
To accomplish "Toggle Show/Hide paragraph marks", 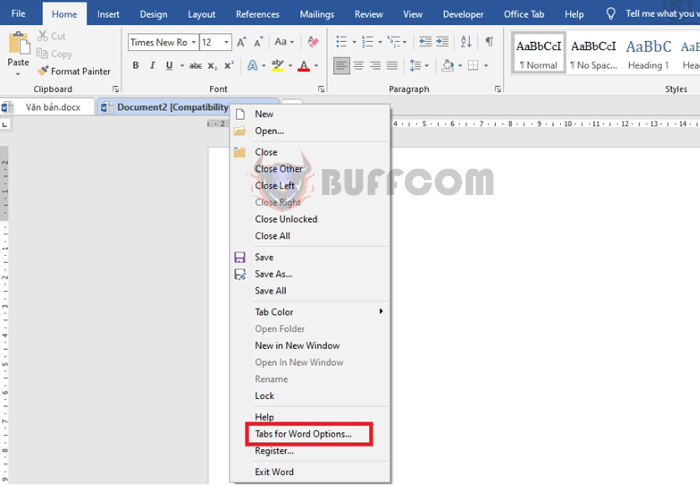I will click(489, 42).
